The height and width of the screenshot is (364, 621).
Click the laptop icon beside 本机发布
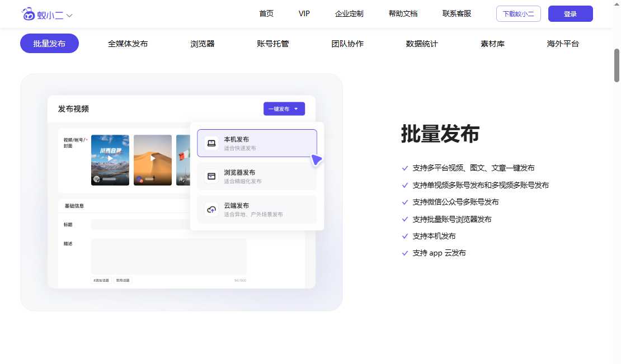tap(211, 143)
